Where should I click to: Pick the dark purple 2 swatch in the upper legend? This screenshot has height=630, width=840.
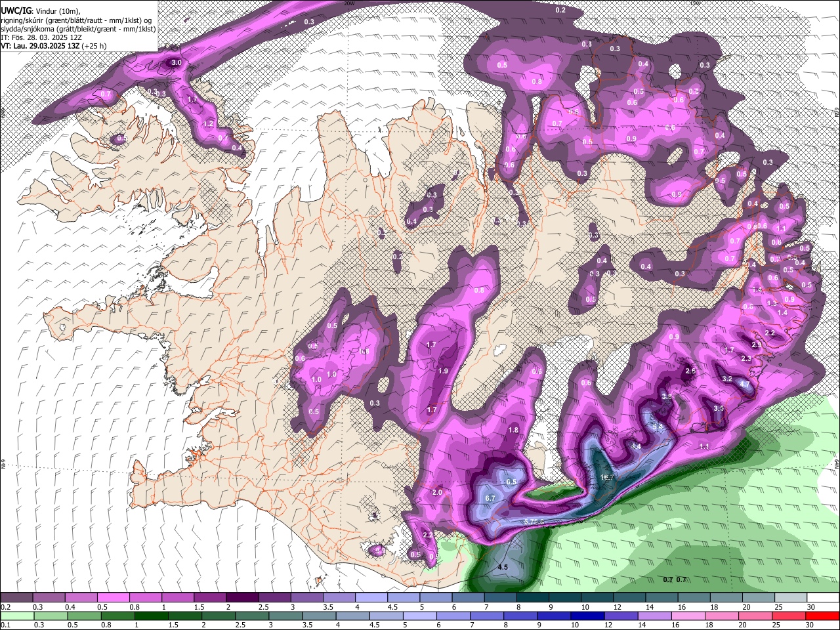point(242,597)
